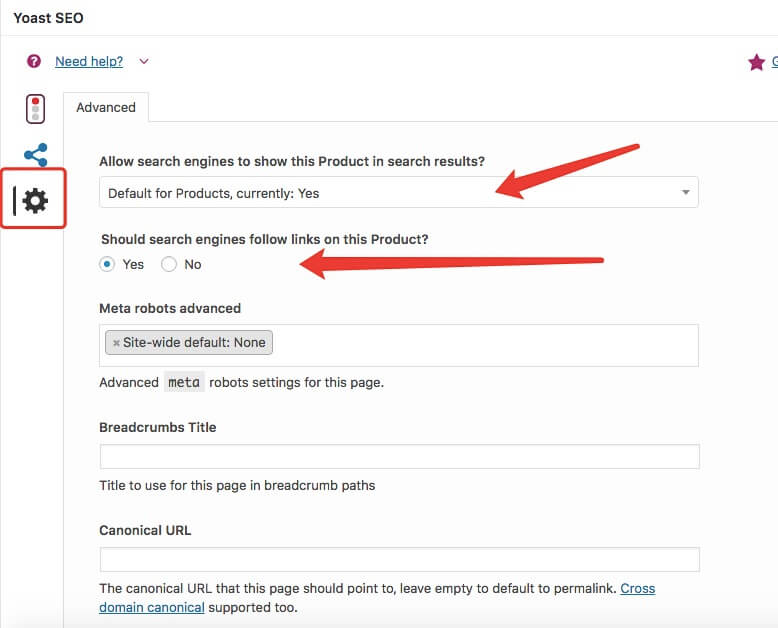This screenshot has height=628, width=778.
Task: Select Yes for following links
Action: [107, 264]
